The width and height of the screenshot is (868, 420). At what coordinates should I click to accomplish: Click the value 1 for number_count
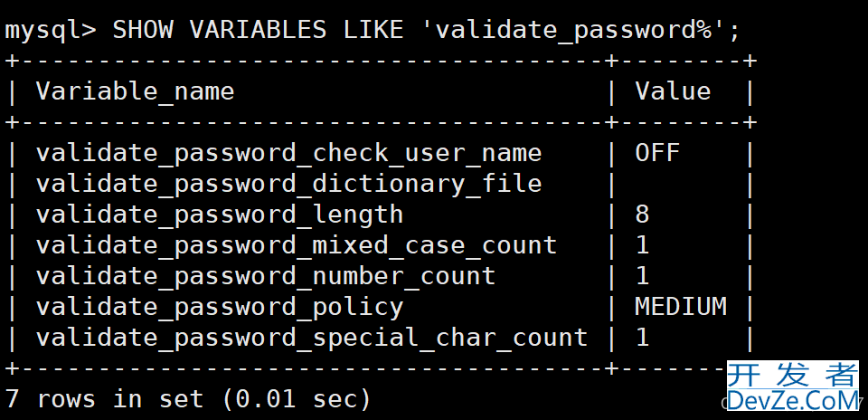[x=642, y=276]
